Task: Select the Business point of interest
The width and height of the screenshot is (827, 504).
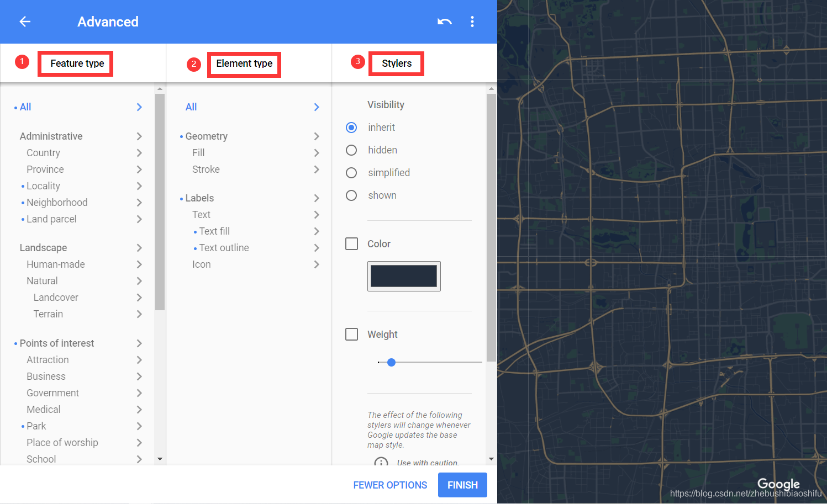Action: (46, 376)
